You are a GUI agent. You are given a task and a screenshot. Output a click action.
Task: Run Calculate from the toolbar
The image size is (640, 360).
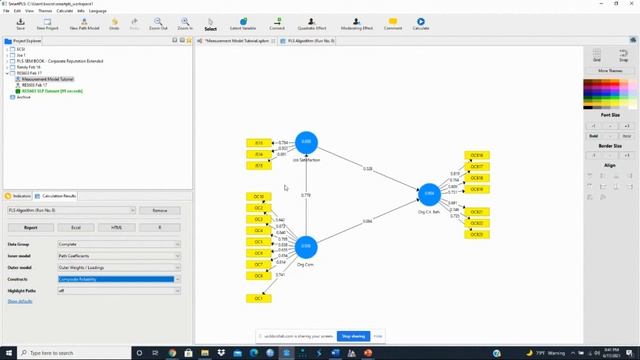pos(420,24)
